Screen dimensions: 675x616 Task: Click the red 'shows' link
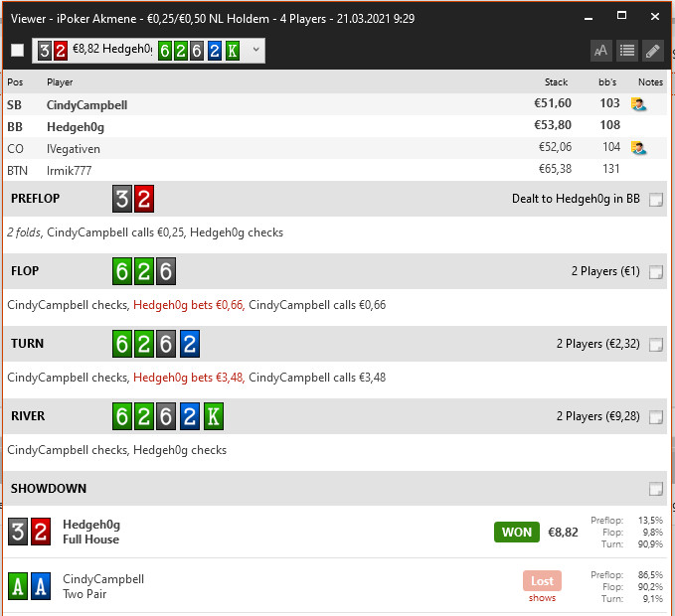(x=542, y=598)
